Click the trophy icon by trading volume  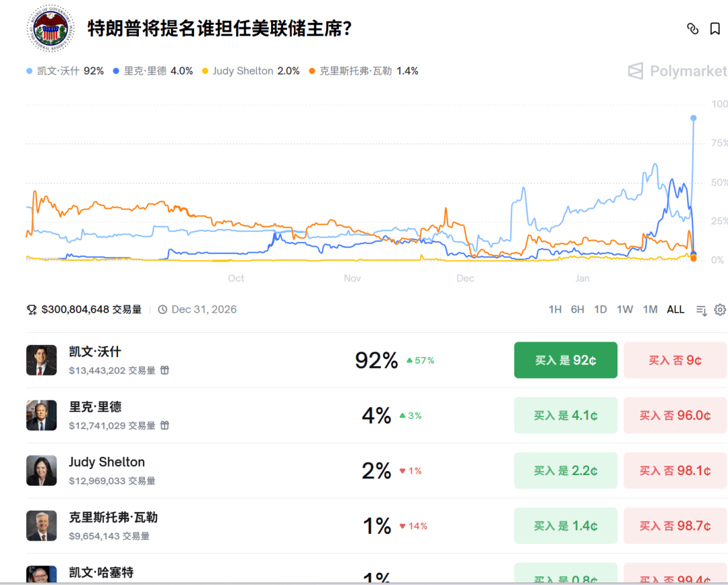(32, 309)
